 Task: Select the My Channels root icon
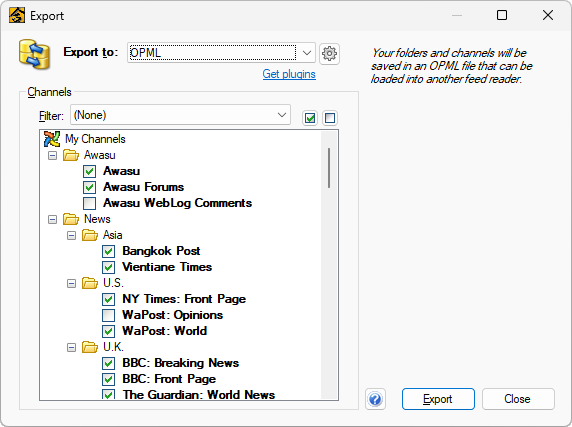coord(52,139)
